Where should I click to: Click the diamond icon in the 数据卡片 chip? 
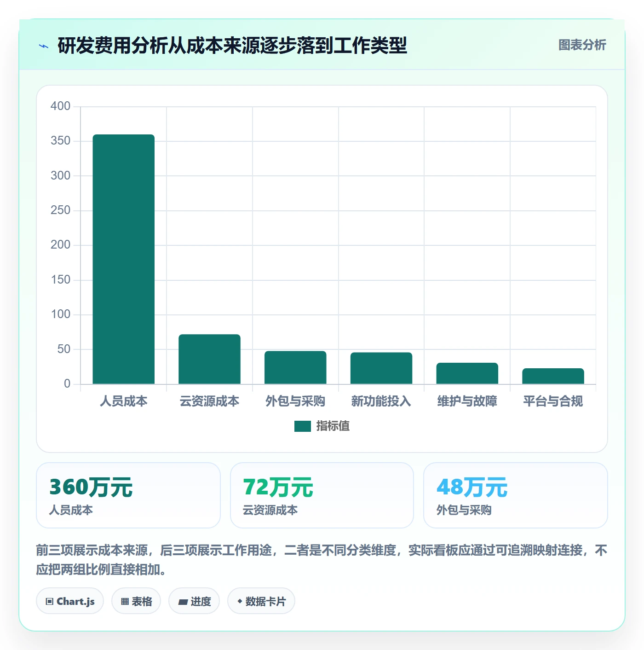[240, 601]
